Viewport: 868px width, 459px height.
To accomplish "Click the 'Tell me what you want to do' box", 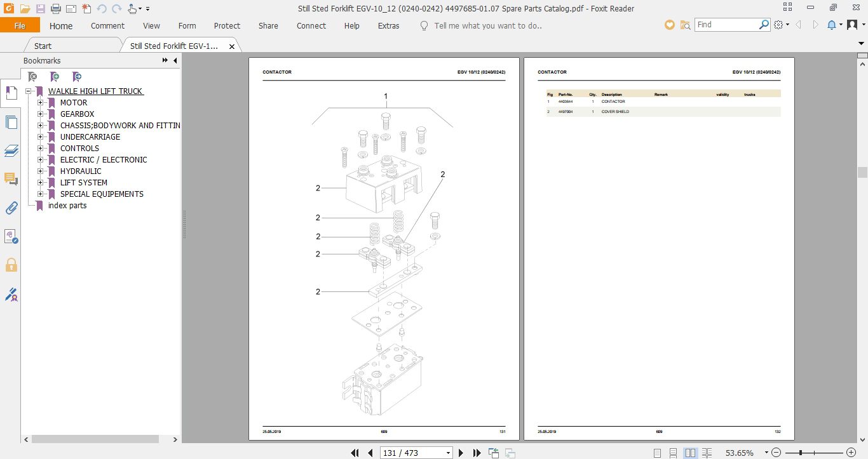I will (487, 26).
